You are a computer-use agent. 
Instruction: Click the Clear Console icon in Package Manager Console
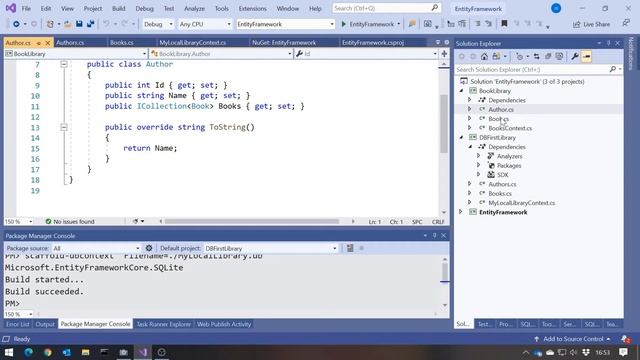click(350, 248)
